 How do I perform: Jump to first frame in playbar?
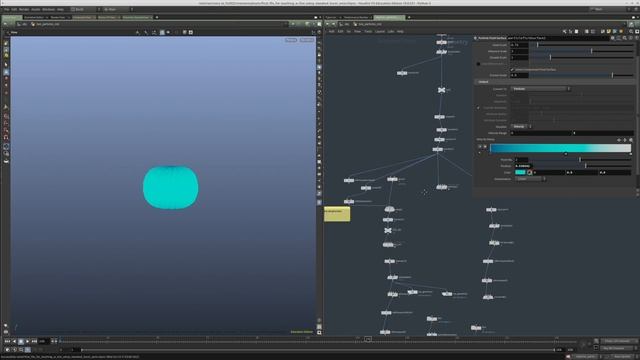pos(7,341)
